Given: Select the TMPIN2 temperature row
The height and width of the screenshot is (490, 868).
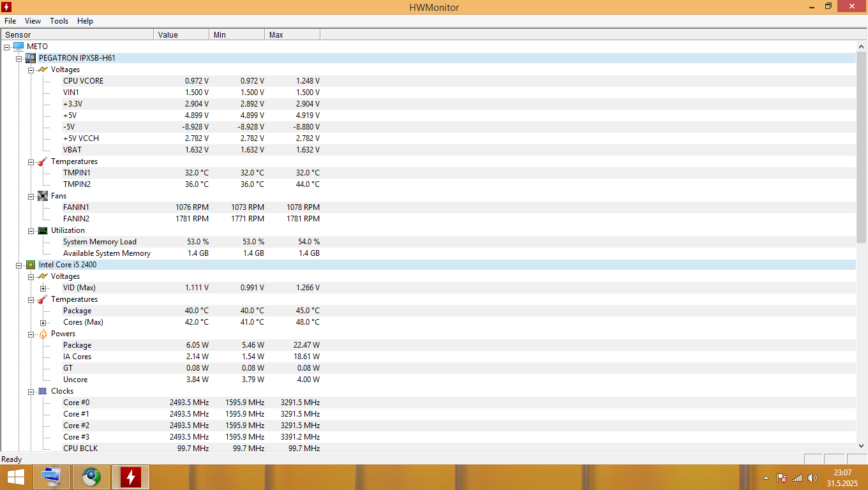Looking at the screenshot, I should tap(428, 184).
